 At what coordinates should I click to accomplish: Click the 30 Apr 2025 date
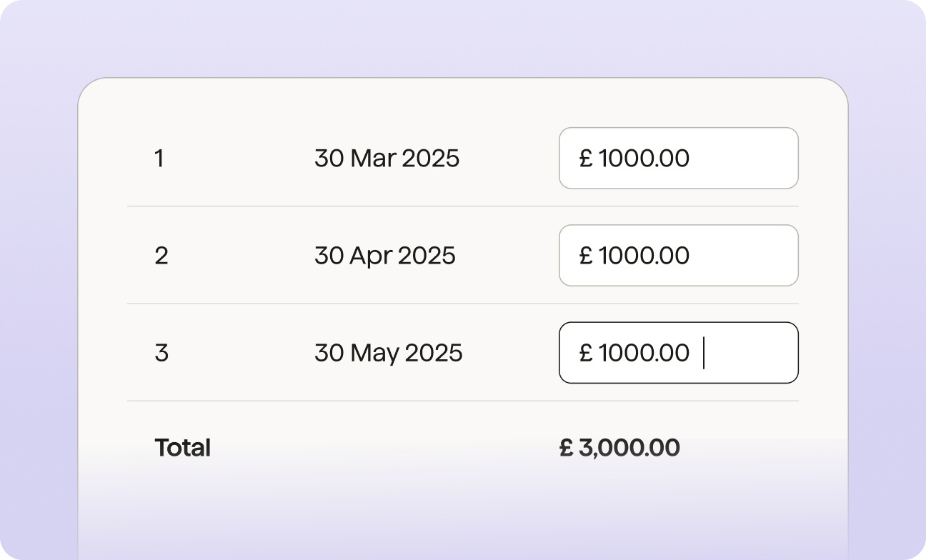(x=385, y=255)
